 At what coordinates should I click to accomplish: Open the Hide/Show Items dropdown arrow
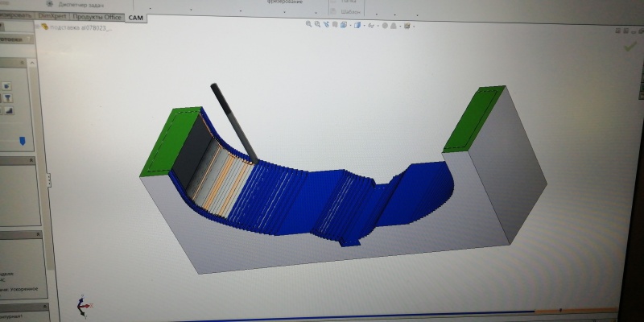point(378,26)
